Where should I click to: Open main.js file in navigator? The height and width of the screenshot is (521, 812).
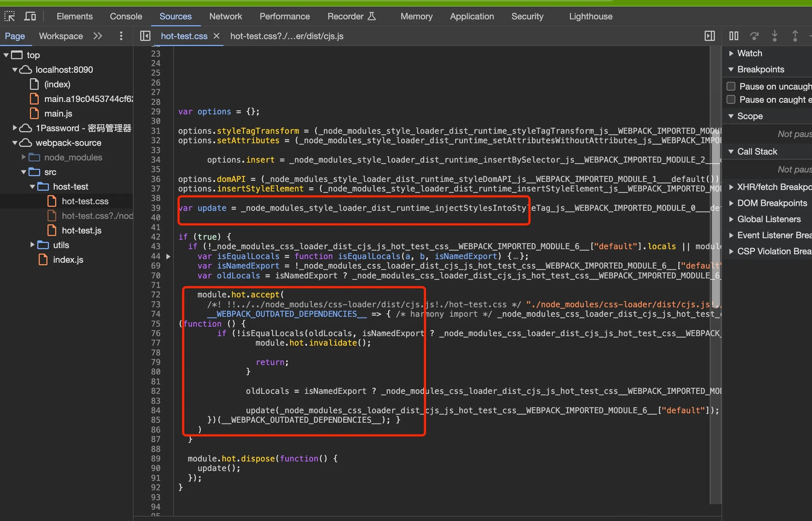tap(58, 114)
